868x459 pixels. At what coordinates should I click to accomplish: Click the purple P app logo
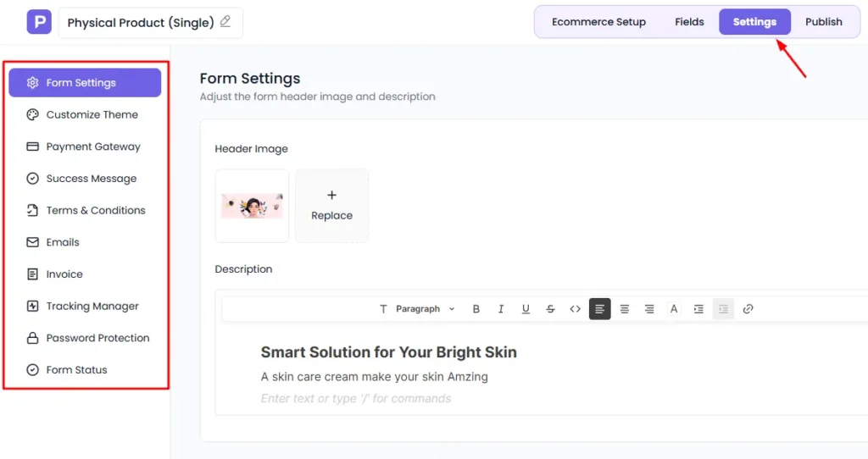[x=39, y=22]
